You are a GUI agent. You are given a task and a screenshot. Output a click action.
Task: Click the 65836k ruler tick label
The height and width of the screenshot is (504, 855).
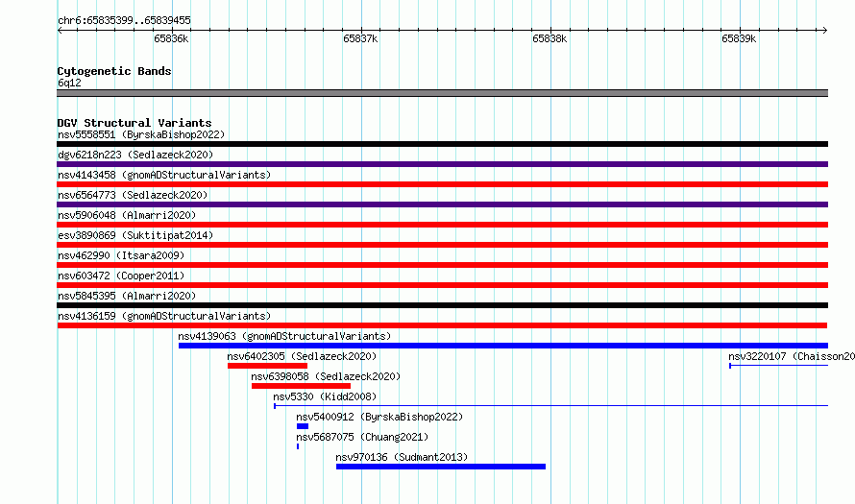coord(171,38)
